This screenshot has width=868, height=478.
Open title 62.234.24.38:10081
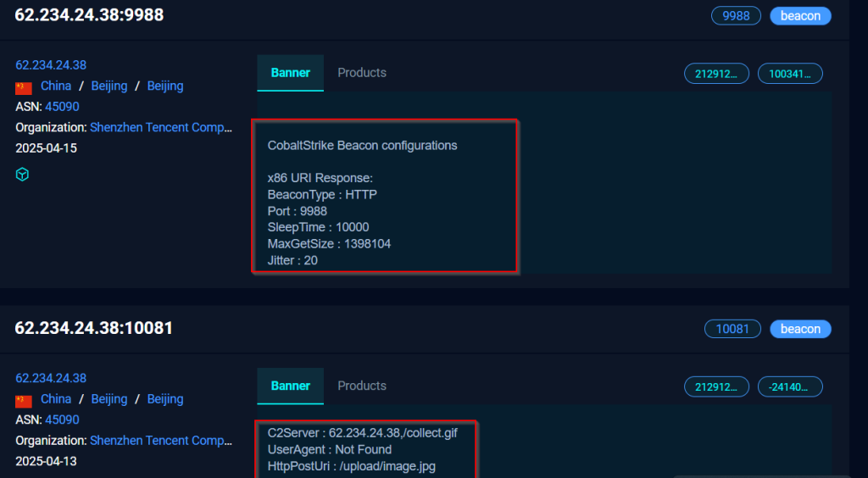click(93, 328)
